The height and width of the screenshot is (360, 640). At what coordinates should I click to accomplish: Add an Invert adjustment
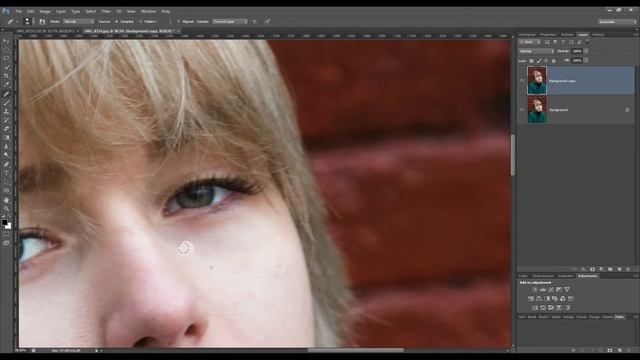pyautogui.click(x=535, y=307)
